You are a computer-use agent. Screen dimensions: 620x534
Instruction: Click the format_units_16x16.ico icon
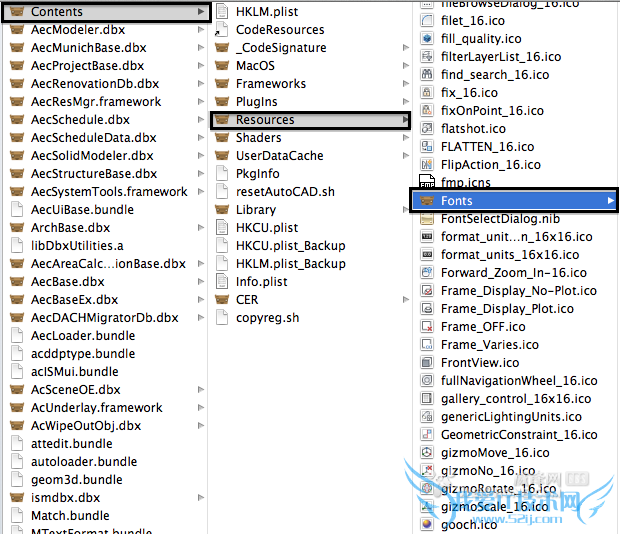(x=427, y=254)
